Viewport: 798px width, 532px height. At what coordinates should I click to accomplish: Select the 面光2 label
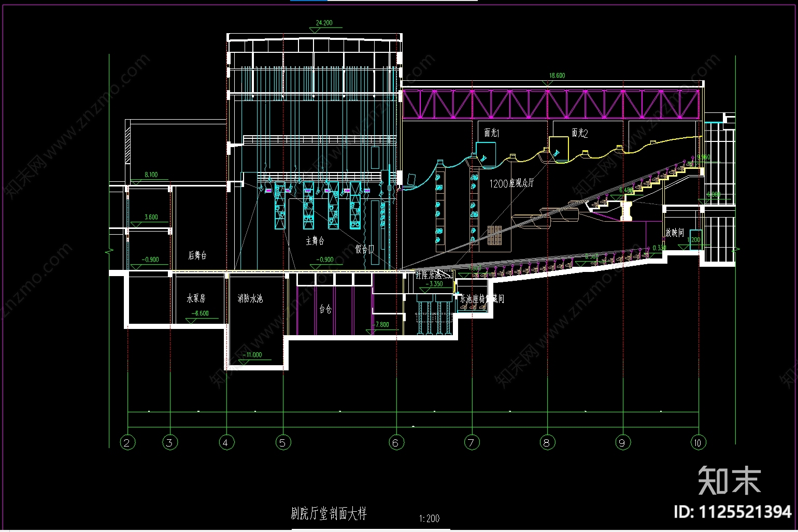pyautogui.click(x=580, y=133)
